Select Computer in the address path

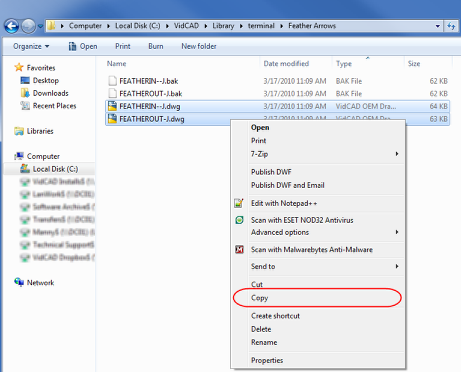pos(85,26)
